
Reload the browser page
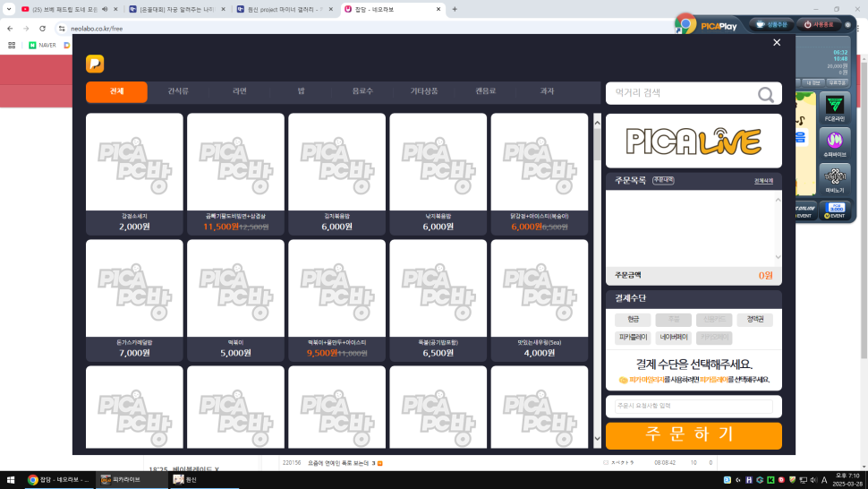pyautogui.click(x=43, y=29)
